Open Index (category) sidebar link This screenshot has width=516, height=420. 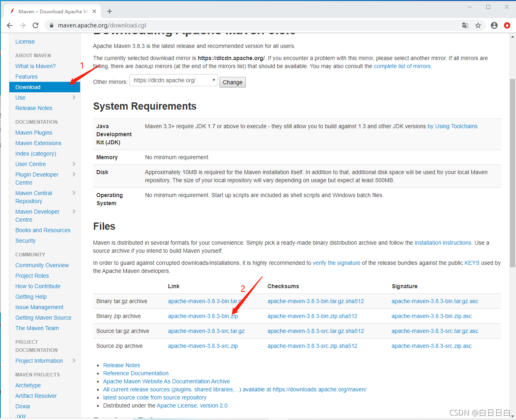[x=36, y=154]
